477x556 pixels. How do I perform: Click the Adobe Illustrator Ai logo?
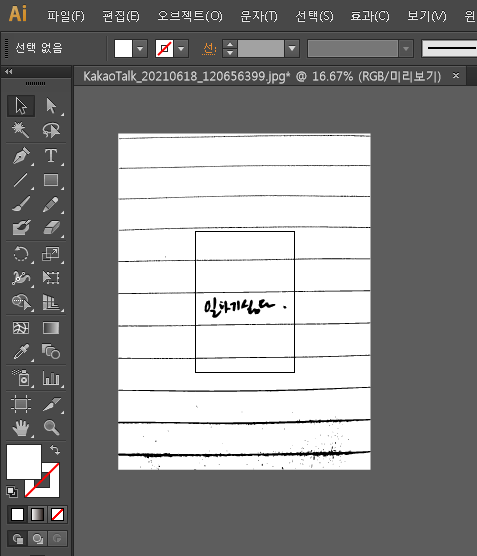click(x=18, y=14)
